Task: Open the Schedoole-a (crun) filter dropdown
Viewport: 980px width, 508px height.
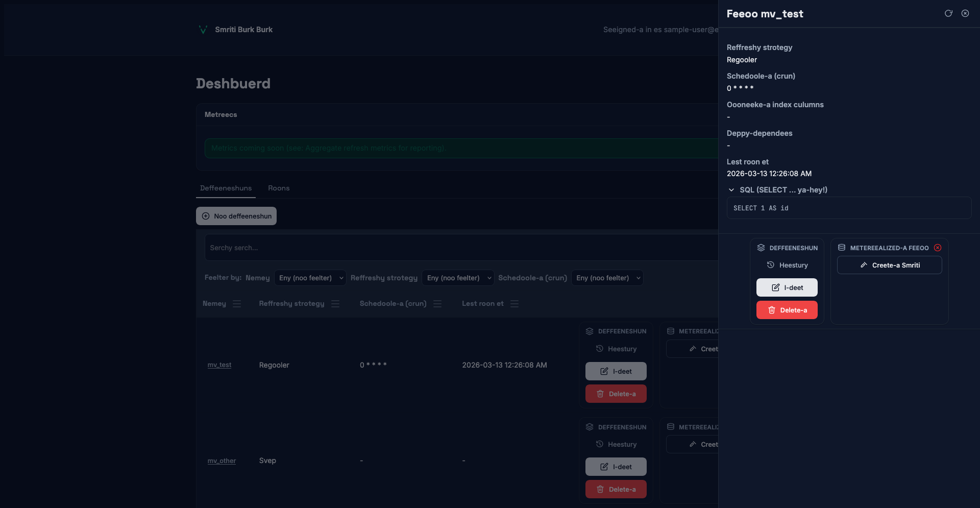Action: tap(607, 278)
